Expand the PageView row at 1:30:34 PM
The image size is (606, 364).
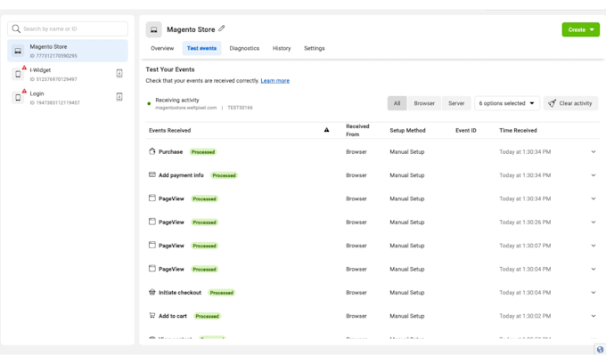point(594,198)
